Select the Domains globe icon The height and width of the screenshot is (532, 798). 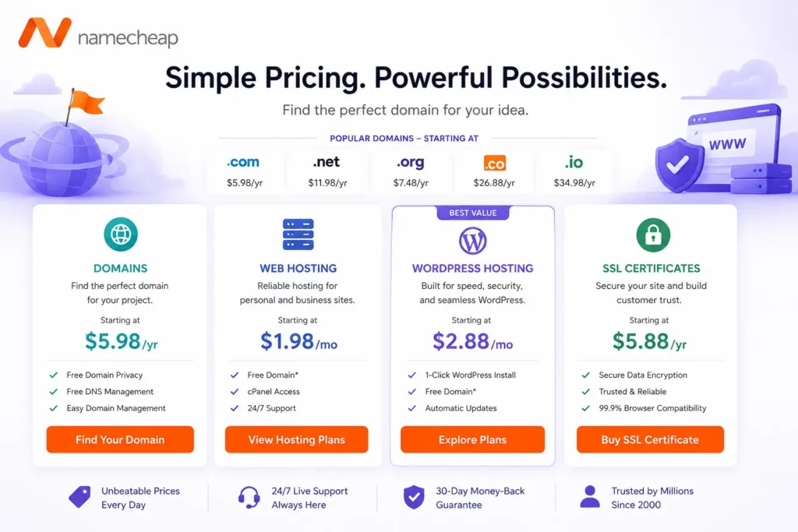[x=121, y=234]
